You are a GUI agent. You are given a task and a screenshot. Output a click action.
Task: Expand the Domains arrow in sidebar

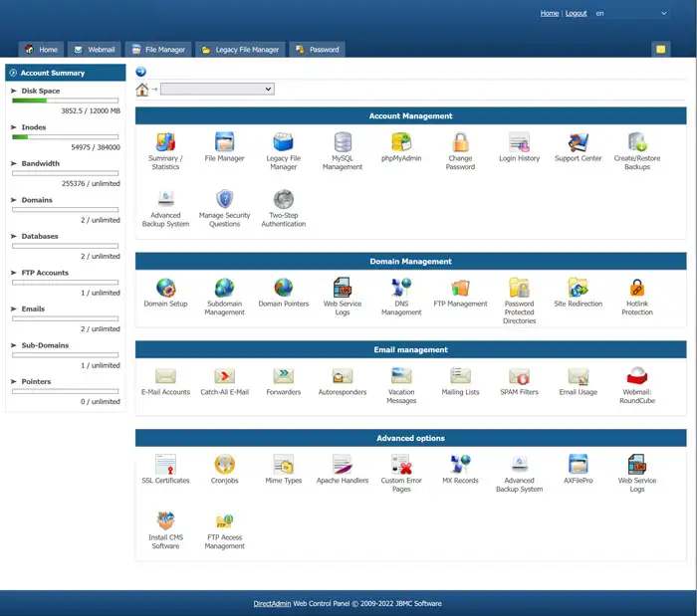pos(14,200)
